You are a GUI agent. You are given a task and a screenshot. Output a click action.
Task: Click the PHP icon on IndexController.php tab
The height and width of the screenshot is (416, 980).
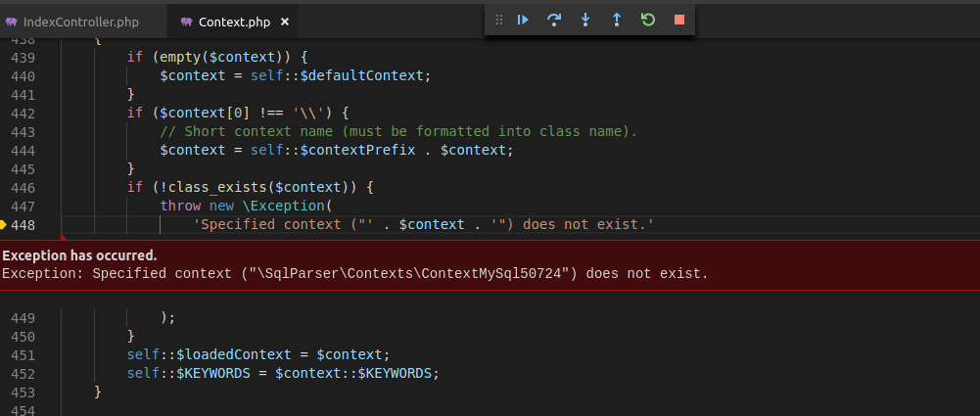pyautogui.click(x=12, y=21)
